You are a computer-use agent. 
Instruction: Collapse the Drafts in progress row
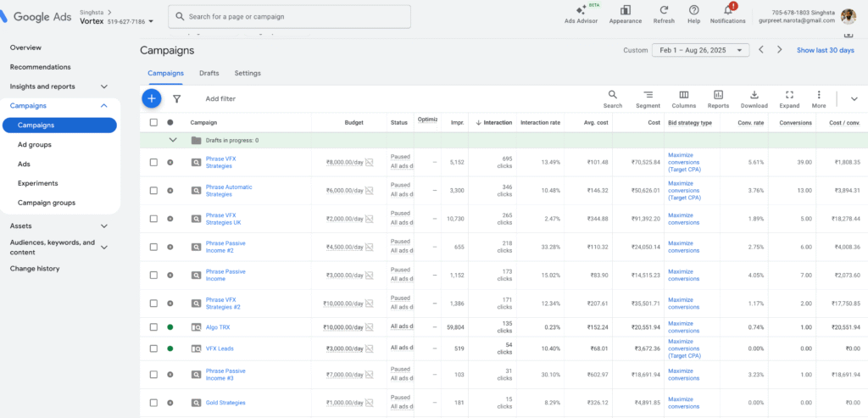[173, 140]
